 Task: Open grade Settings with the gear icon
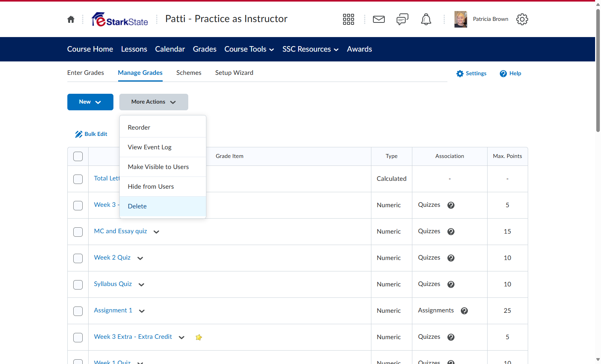click(x=471, y=74)
